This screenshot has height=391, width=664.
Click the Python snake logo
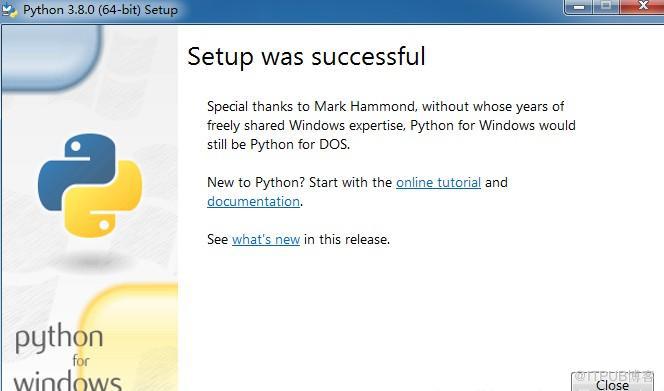click(x=90, y=185)
